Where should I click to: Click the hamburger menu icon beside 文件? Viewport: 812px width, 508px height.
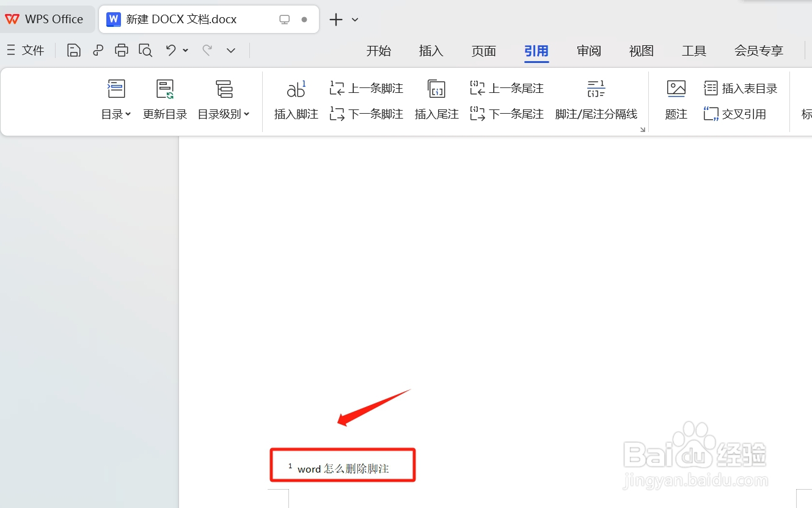(x=10, y=50)
